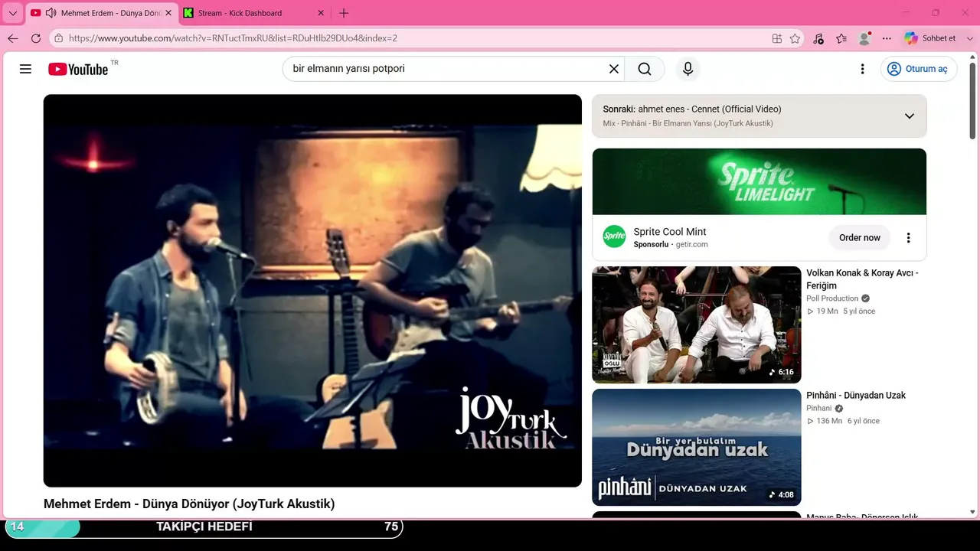The image size is (980, 551).
Task: Open the tab actions dropdown
Action: point(12,13)
